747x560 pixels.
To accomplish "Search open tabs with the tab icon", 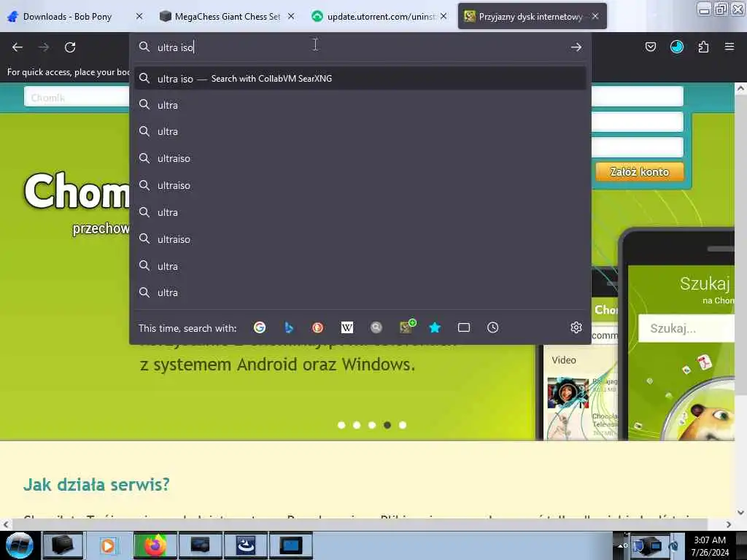I will click(463, 327).
